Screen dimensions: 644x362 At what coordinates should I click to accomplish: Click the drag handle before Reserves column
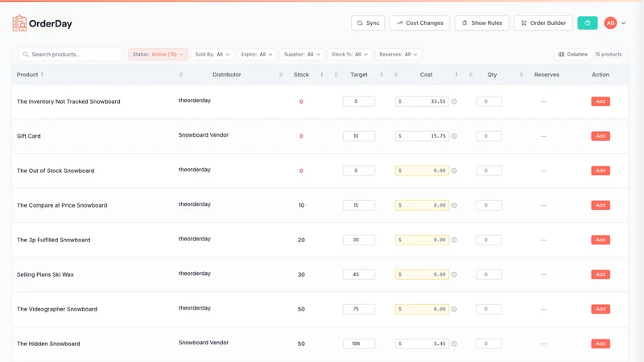[522, 75]
